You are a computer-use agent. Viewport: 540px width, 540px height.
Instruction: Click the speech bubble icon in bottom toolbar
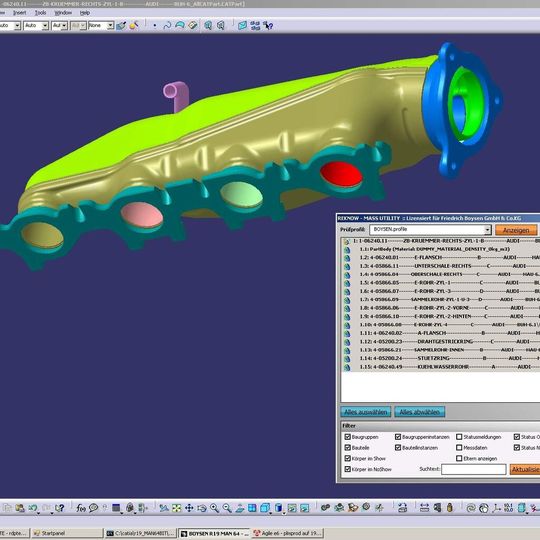[x=93, y=508]
